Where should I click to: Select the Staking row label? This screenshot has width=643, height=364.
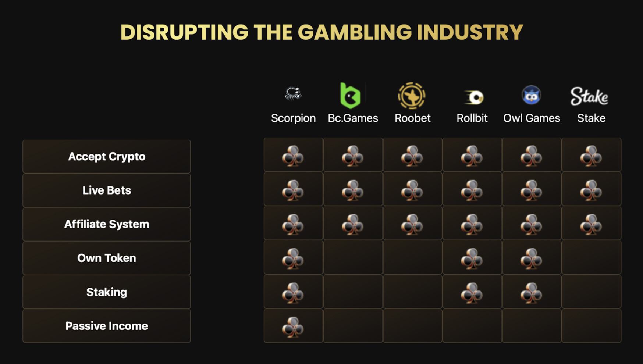tap(107, 292)
